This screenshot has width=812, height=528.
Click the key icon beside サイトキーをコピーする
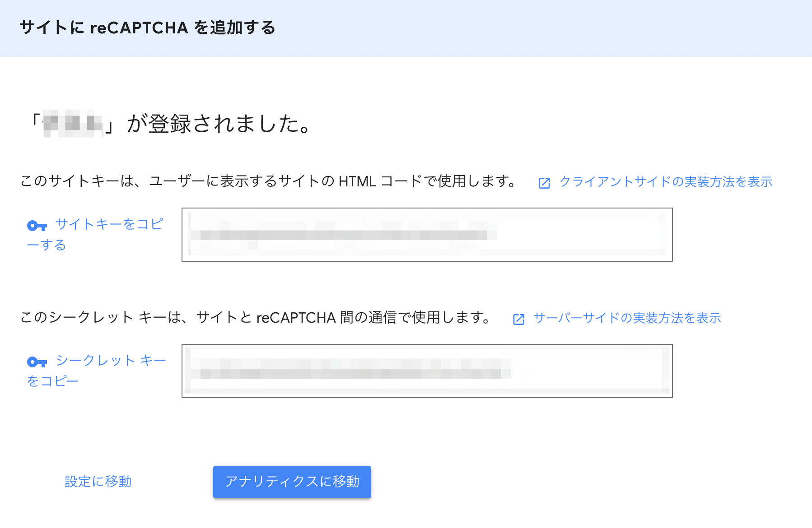[37, 226]
